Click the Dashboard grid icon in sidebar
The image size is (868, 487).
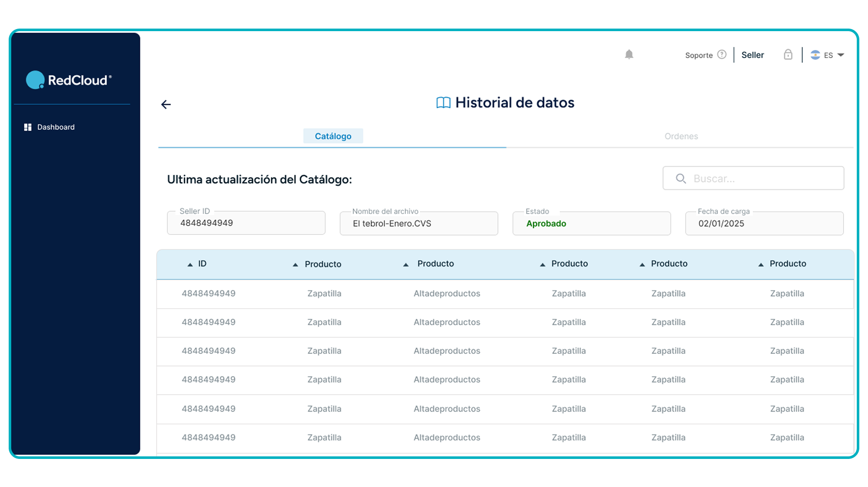pos(28,127)
